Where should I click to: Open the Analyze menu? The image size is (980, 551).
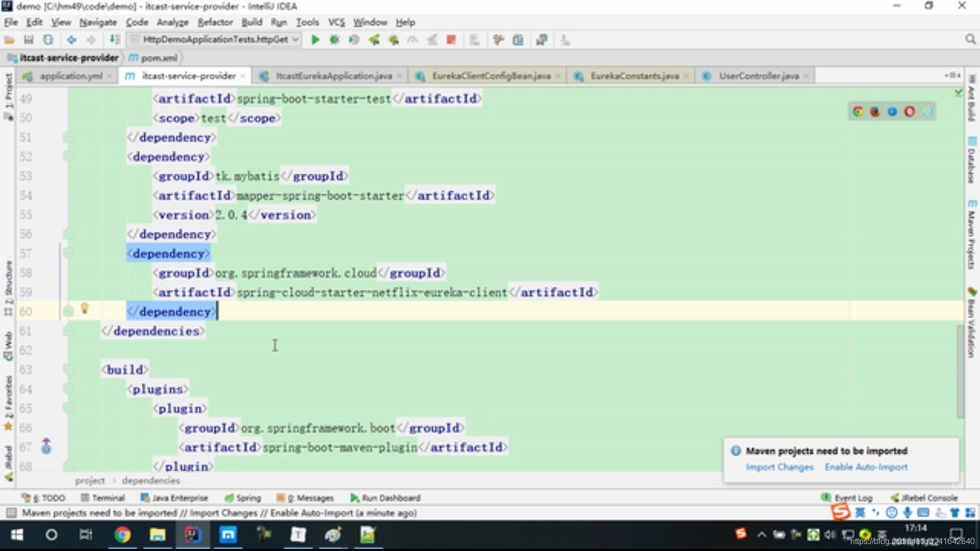(173, 22)
